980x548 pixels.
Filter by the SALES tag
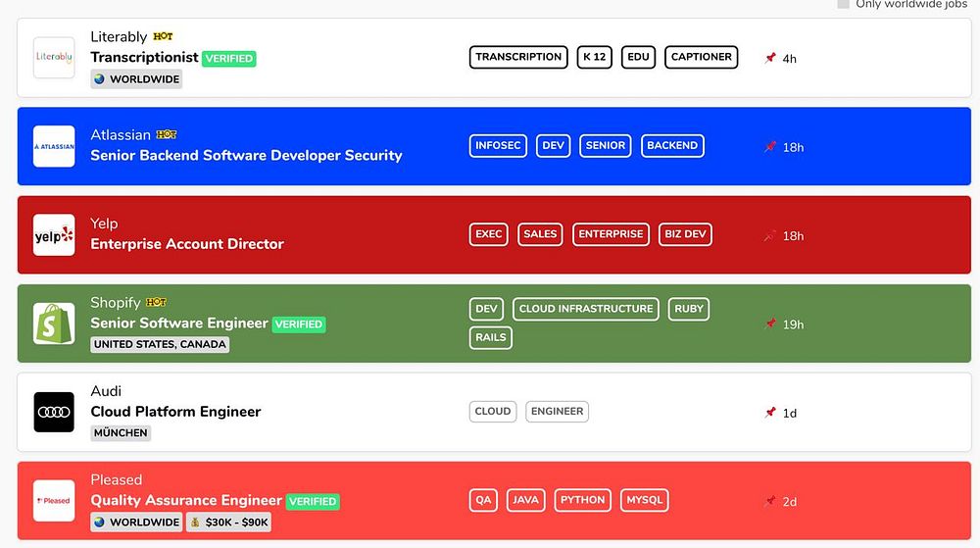coord(540,234)
